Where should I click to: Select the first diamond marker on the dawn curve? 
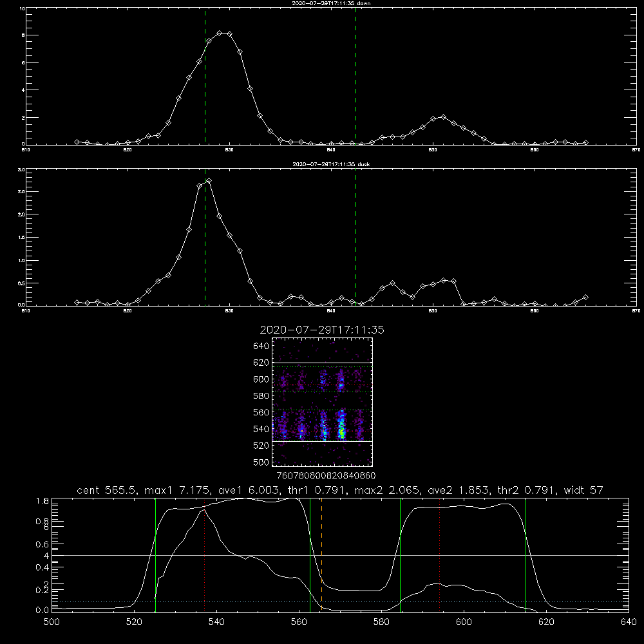77,142
